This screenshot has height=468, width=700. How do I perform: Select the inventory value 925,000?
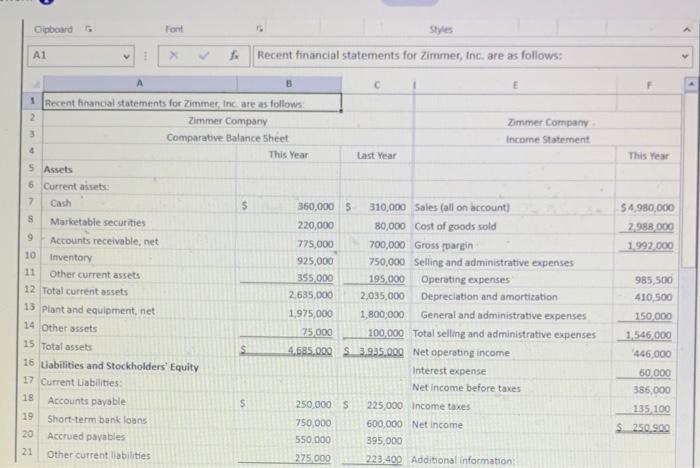(x=315, y=261)
